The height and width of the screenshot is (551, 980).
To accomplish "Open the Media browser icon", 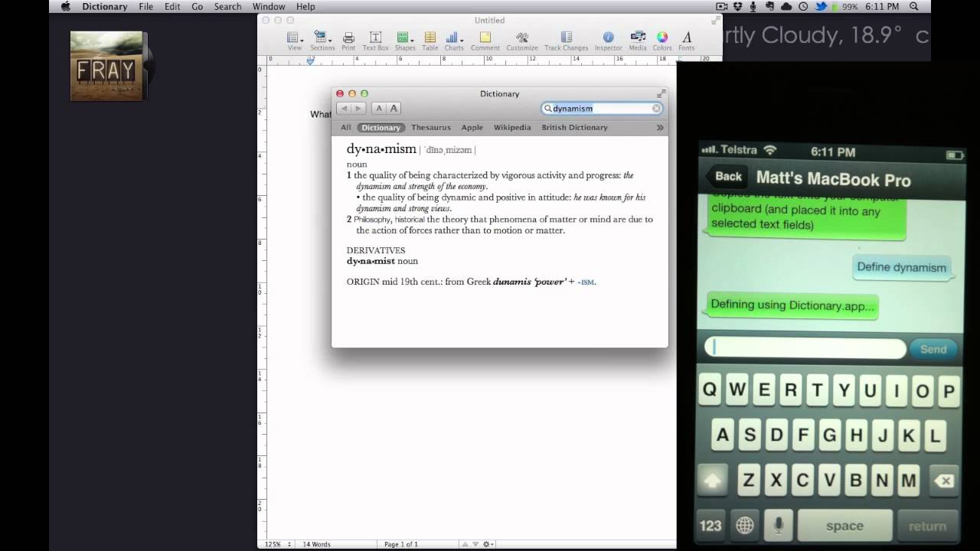I will pos(637,38).
